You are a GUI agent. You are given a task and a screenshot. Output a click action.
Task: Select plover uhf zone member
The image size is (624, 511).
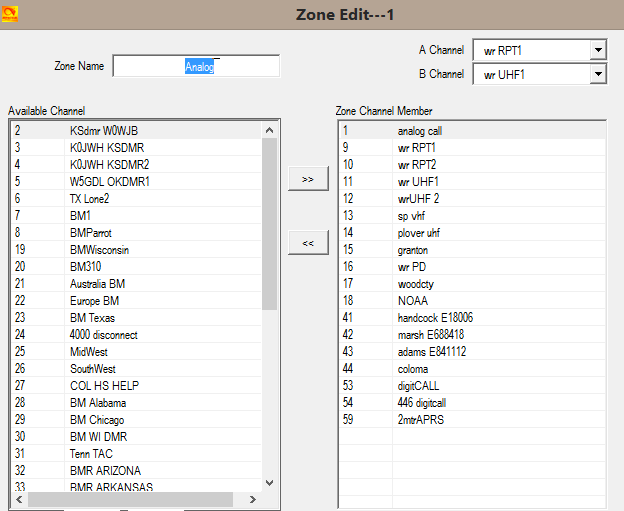coord(420,232)
